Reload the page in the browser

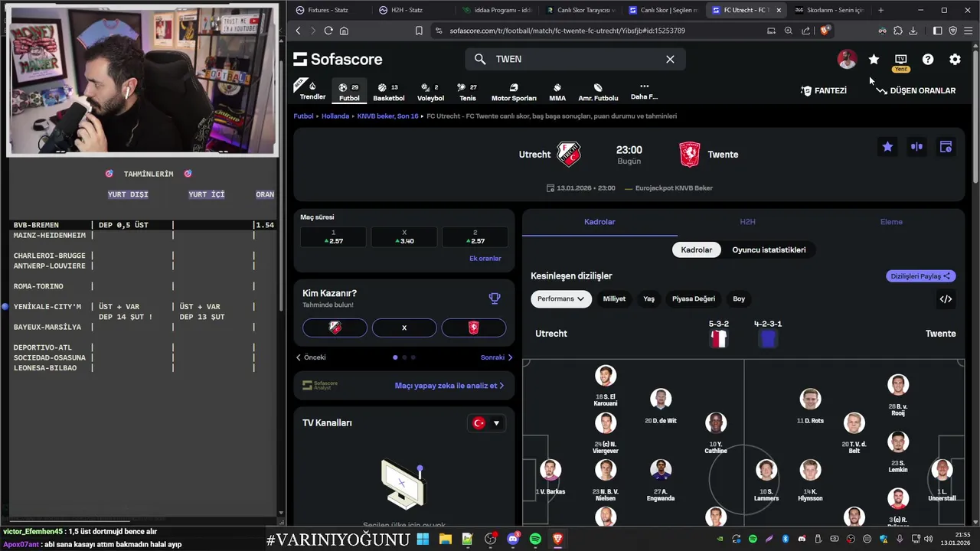click(328, 31)
